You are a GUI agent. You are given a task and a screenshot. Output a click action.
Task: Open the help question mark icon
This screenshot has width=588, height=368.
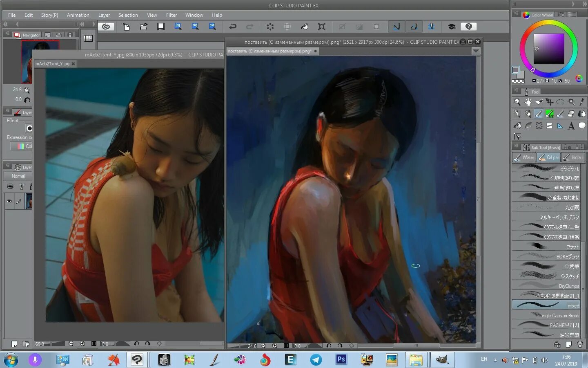pyautogui.click(x=469, y=27)
